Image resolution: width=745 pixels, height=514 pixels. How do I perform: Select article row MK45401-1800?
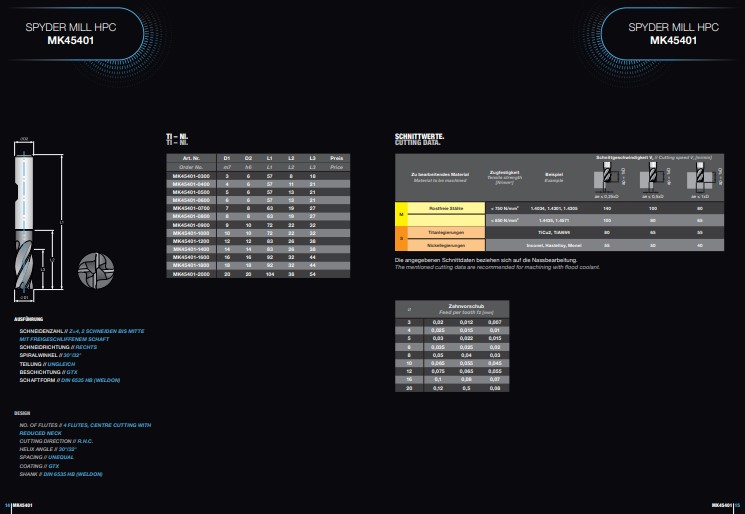[x=258, y=265]
